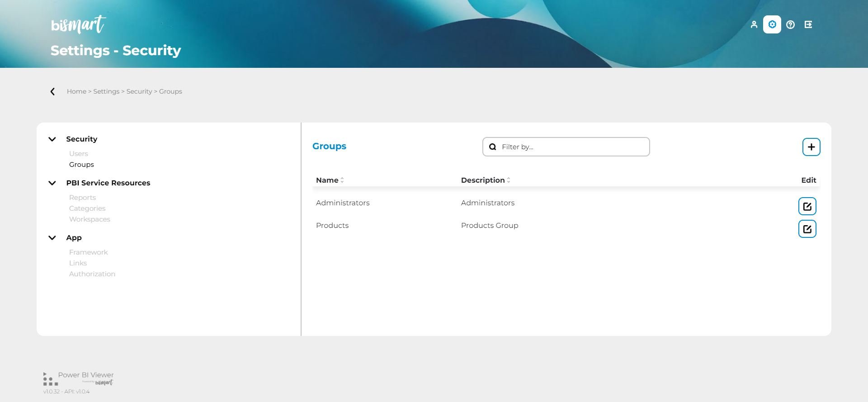Collapse the Security section
The height and width of the screenshot is (402, 868).
coord(52,139)
